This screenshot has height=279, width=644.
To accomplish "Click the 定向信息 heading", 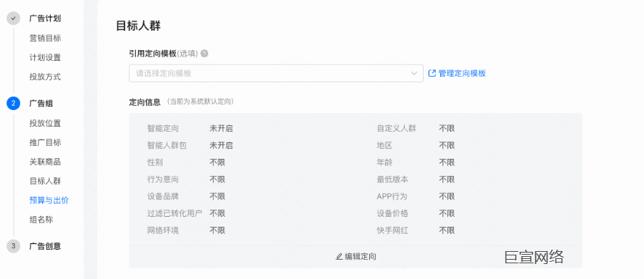I will (145, 102).
